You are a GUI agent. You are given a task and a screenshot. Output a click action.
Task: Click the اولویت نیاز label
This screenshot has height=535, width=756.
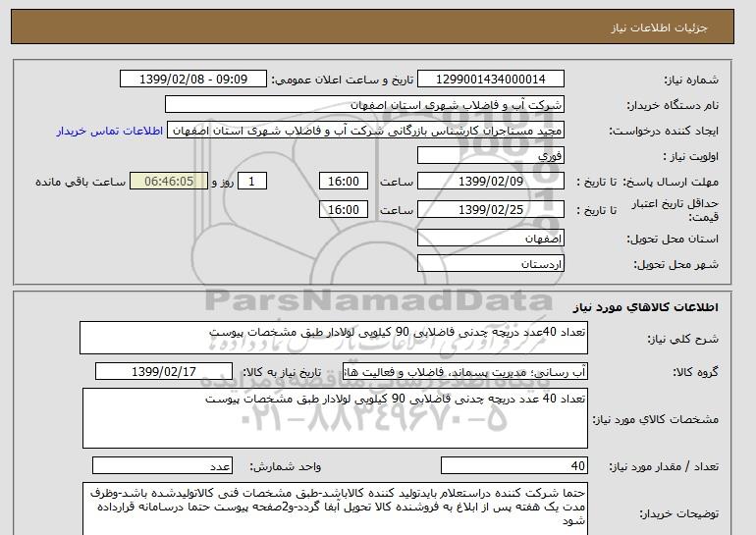pos(691,156)
